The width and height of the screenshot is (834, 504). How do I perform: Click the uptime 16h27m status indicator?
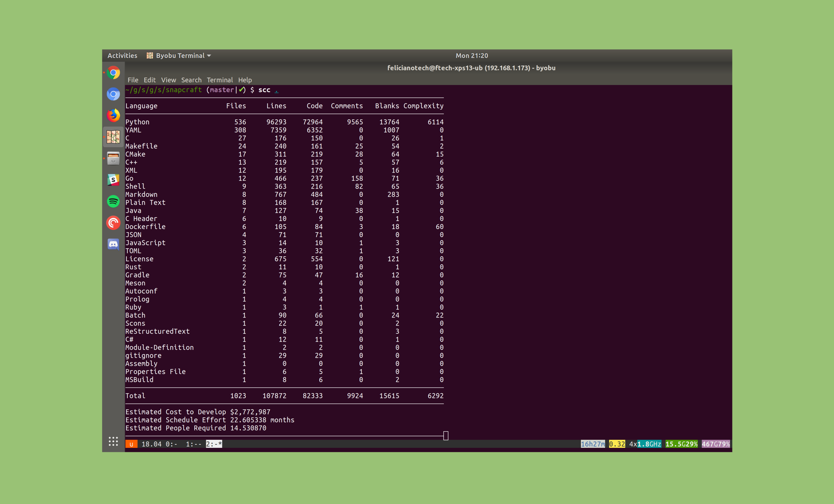tap(593, 444)
